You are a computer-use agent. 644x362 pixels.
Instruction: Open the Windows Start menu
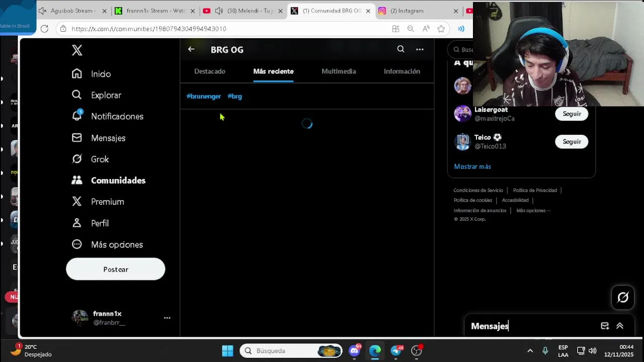227,350
